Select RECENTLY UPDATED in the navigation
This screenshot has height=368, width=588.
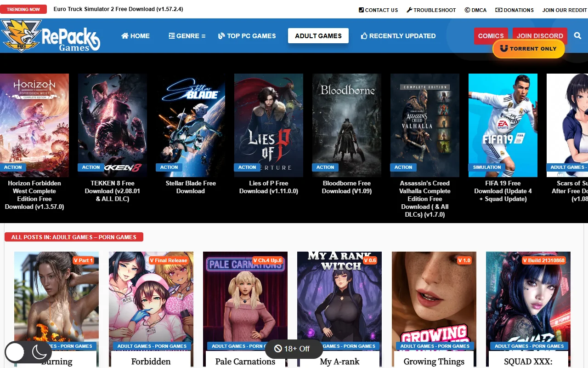click(x=402, y=35)
